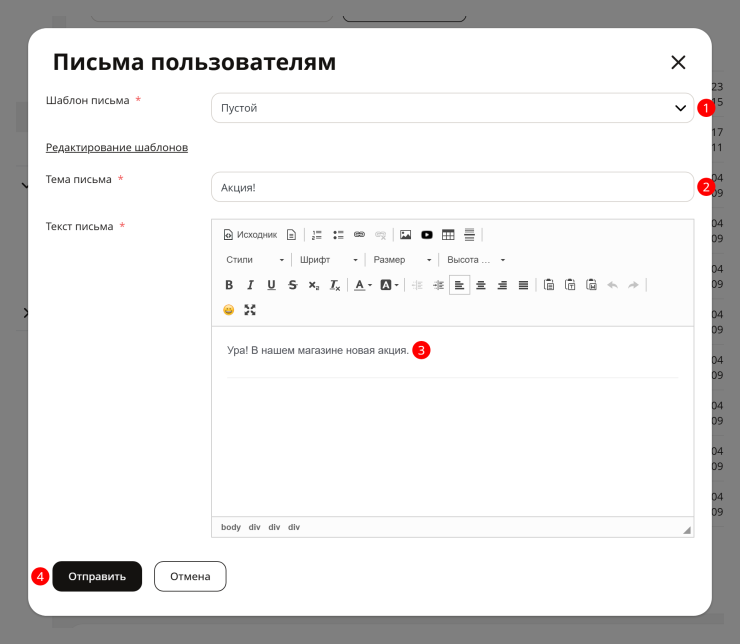Click paste from Word icon
This screenshot has width=740, height=644.
591,285
